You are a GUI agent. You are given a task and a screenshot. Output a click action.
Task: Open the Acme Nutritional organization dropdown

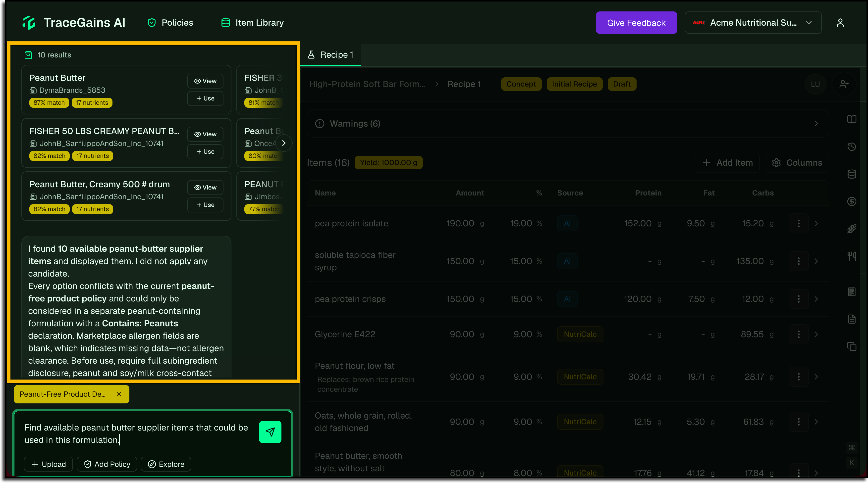tap(753, 23)
